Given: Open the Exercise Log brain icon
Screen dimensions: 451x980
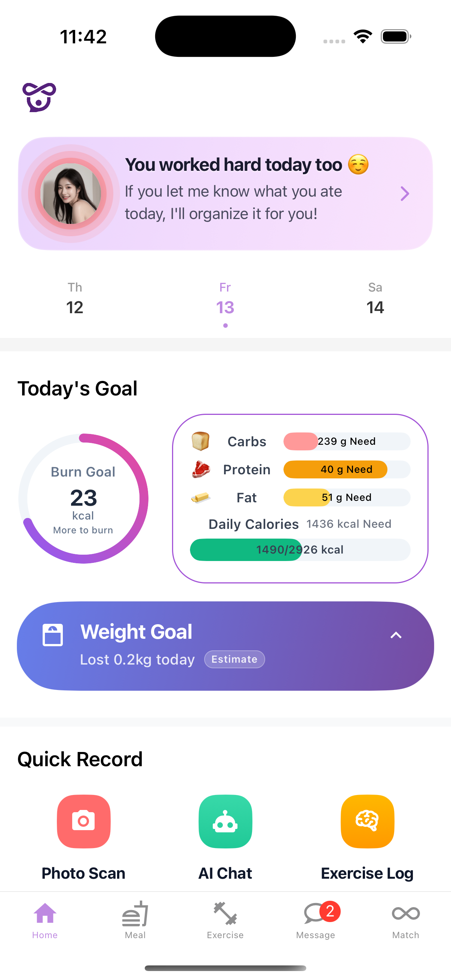Looking at the screenshot, I should point(367,821).
